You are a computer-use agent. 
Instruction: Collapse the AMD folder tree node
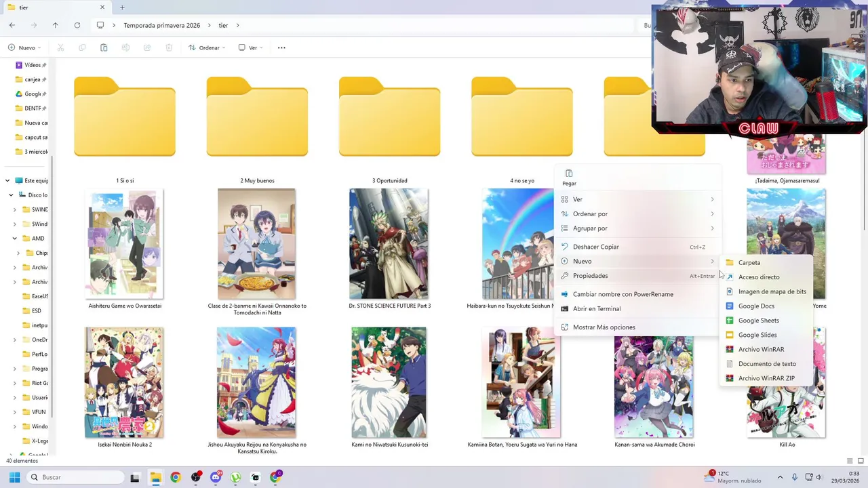[14, 239]
